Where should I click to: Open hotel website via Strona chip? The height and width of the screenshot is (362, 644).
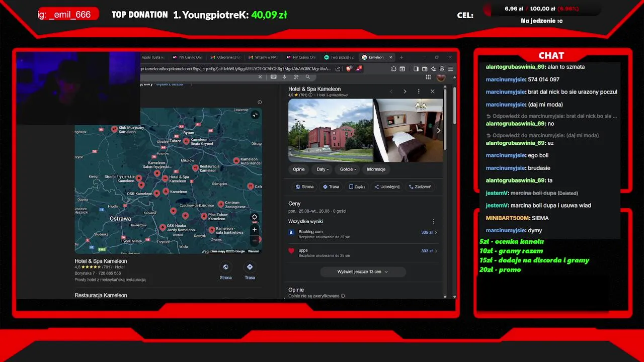coord(304,187)
